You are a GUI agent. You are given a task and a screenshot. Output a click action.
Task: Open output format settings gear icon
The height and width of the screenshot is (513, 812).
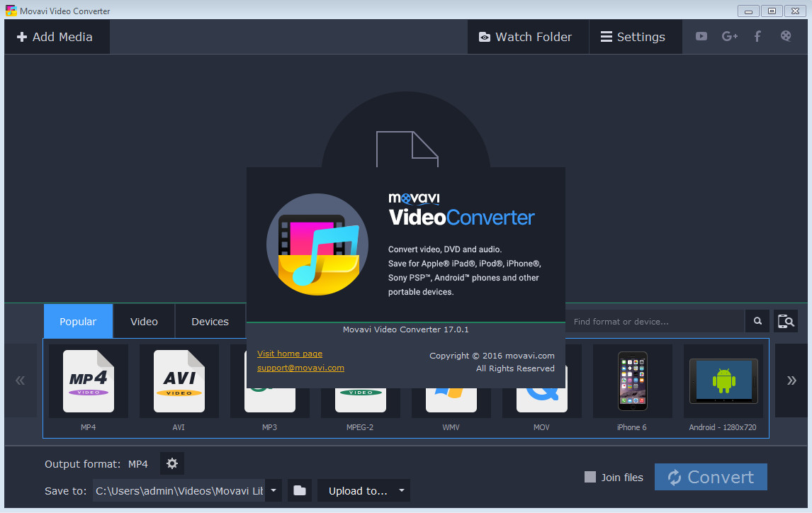[172, 464]
